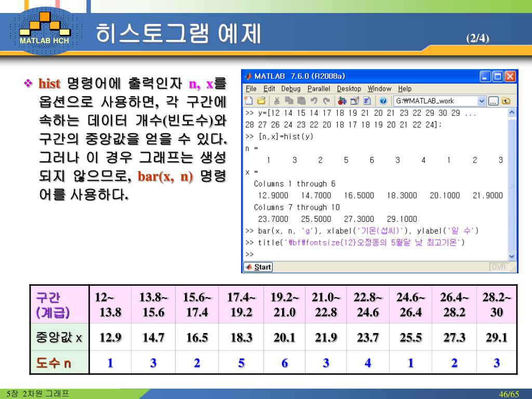Open the Profiler icon in toolbar

point(367,101)
